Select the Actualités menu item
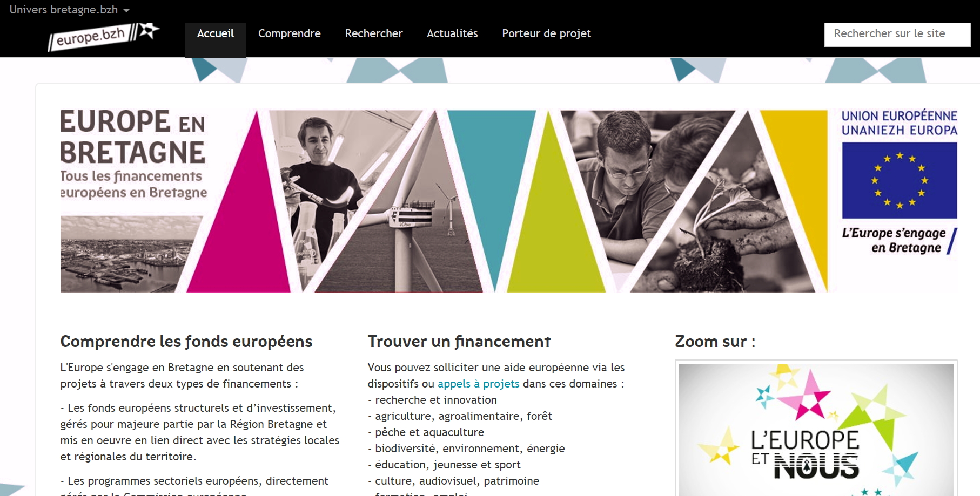 pos(452,34)
